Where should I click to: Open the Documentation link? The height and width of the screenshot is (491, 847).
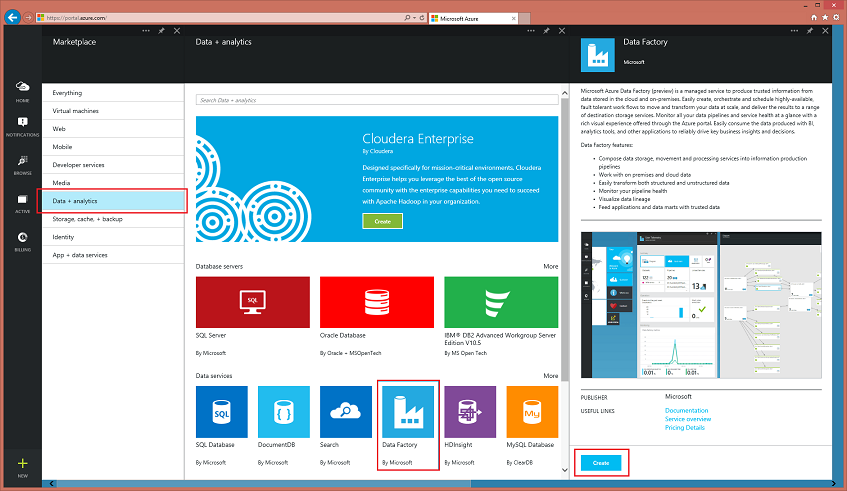pyautogui.click(x=686, y=411)
